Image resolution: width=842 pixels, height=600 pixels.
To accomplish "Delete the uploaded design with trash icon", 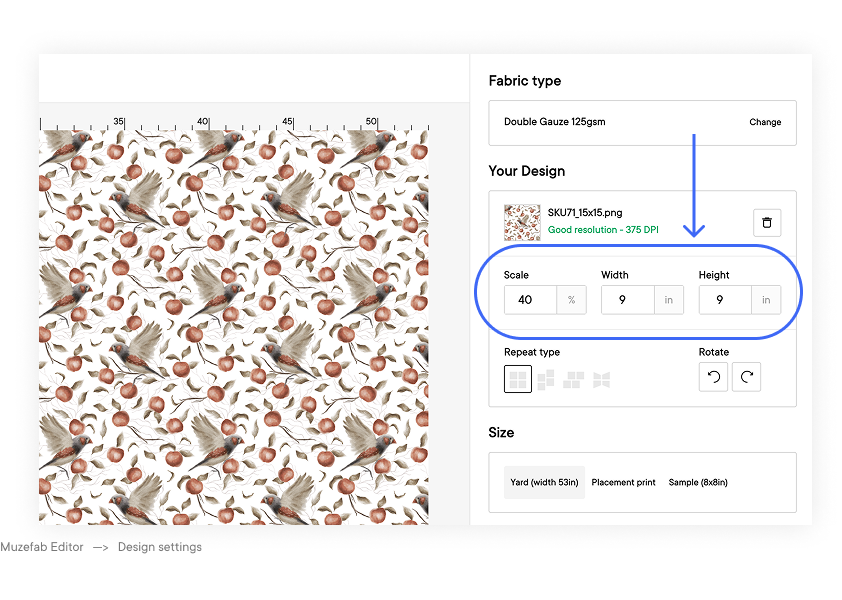I will (x=766, y=222).
